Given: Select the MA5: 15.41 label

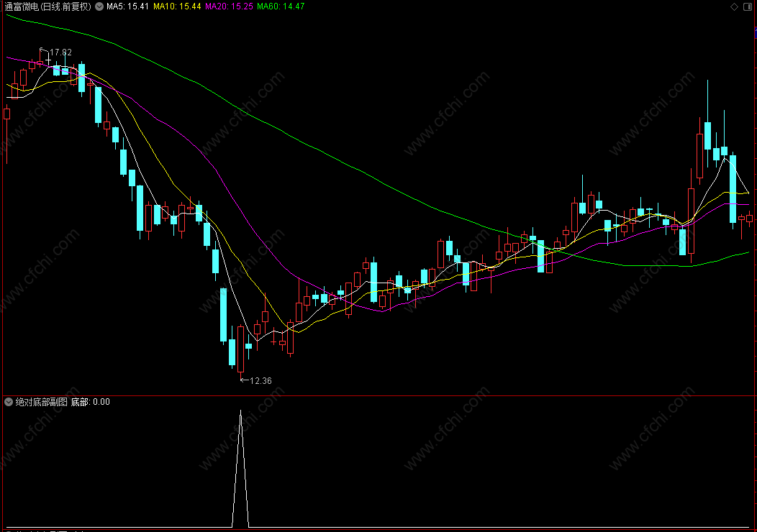Looking at the screenshot, I should [x=127, y=6].
